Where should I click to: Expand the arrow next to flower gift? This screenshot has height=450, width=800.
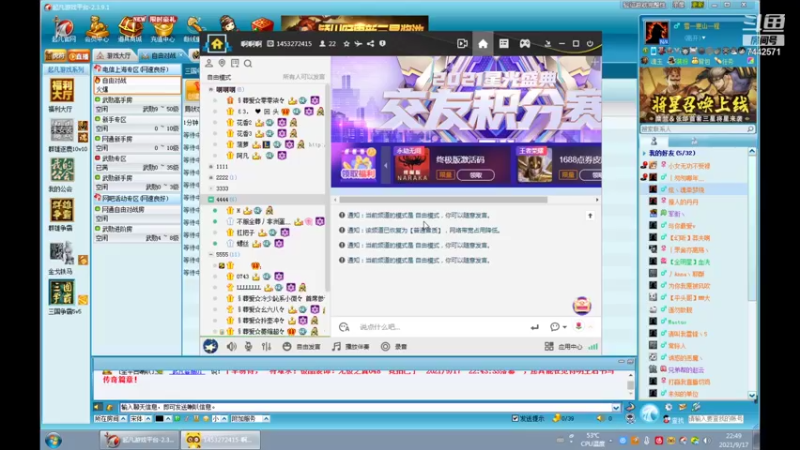[590, 327]
